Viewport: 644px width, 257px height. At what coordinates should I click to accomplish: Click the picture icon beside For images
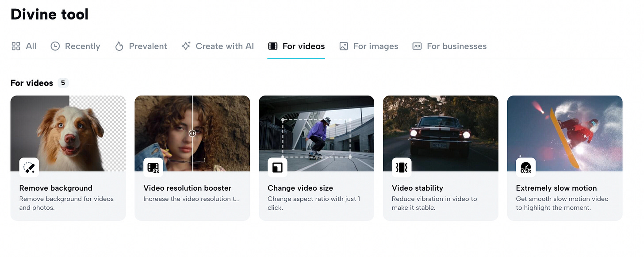[x=343, y=46]
